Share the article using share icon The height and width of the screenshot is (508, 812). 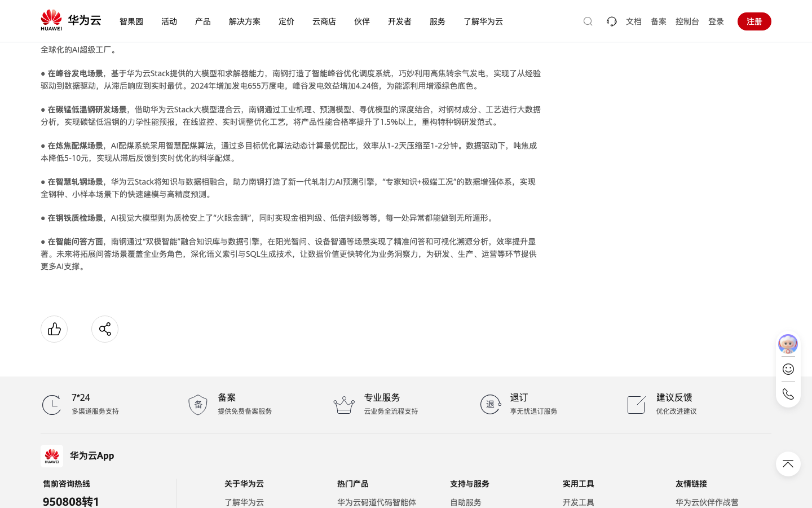pyautogui.click(x=105, y=329)
